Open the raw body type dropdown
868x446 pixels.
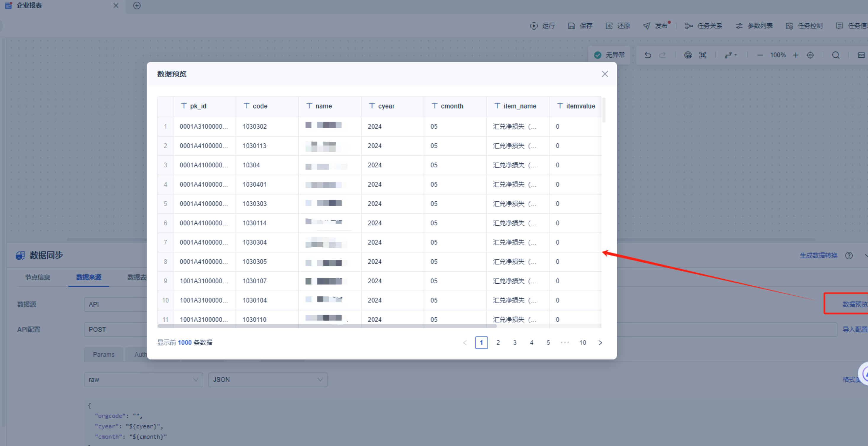(x=143, y=380)
